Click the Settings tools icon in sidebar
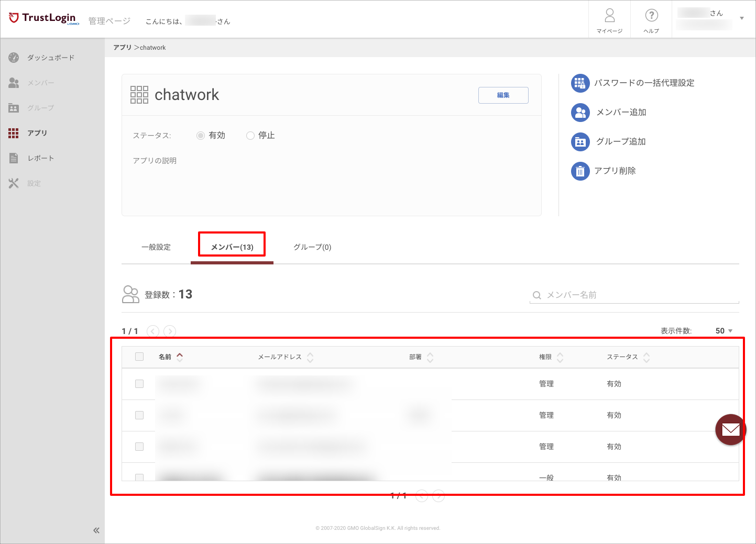 14,183
